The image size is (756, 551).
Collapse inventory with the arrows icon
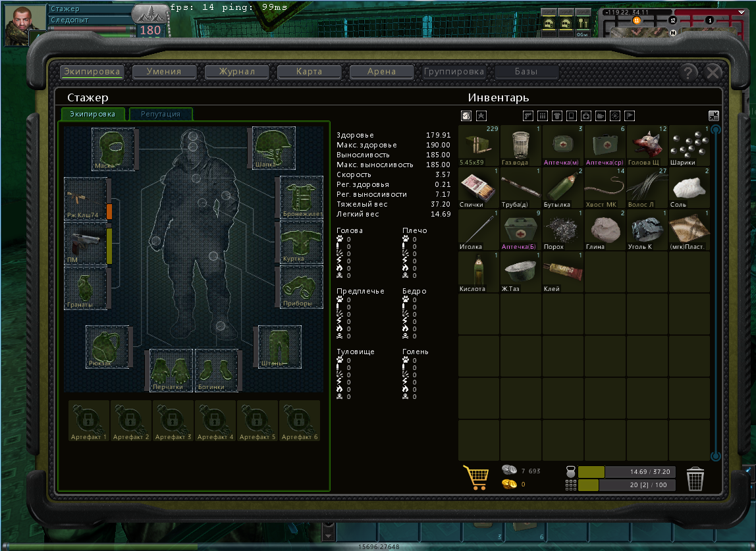click(x=714, y=116)
